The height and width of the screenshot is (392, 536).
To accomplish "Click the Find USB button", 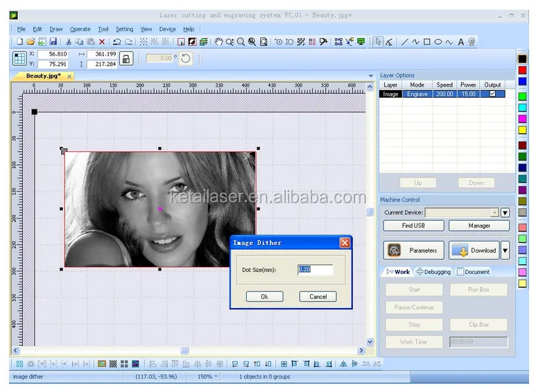I will [x=413, y=225].
